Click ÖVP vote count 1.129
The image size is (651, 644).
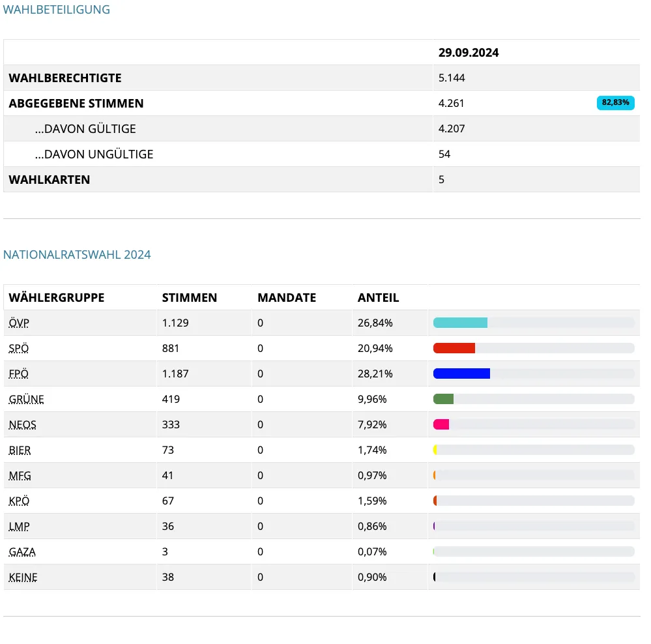[x=175, y=323]
